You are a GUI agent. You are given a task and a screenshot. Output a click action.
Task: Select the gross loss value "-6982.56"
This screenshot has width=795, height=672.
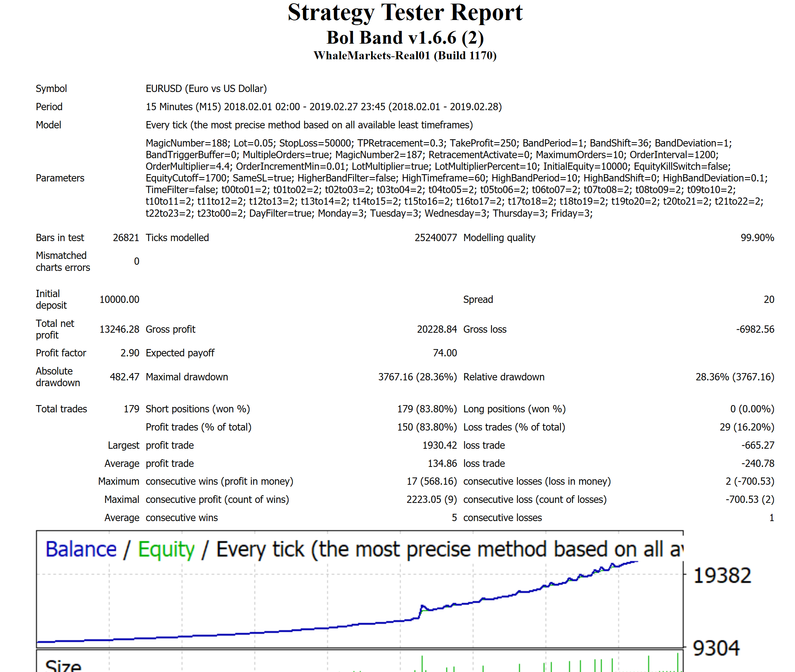click(755, 329)
